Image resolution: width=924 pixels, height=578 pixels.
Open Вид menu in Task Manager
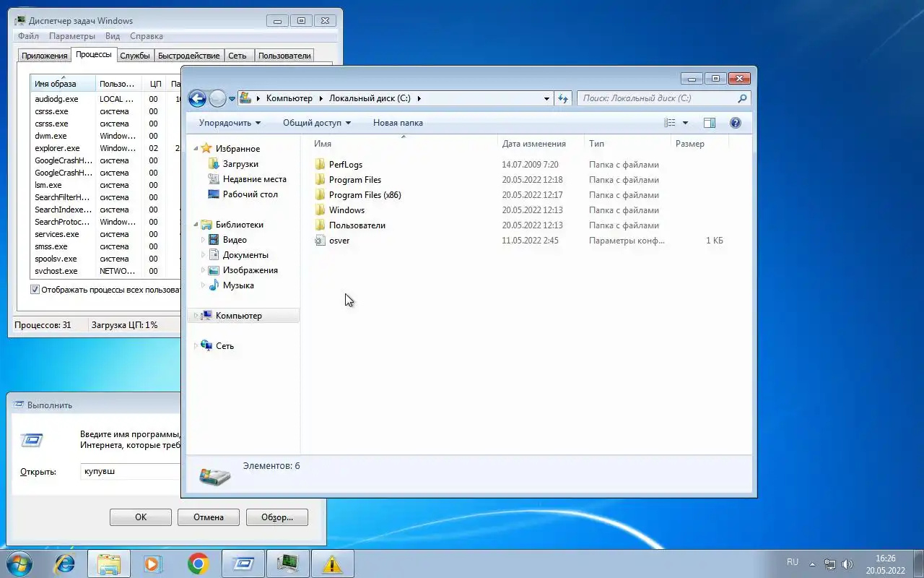113,36
